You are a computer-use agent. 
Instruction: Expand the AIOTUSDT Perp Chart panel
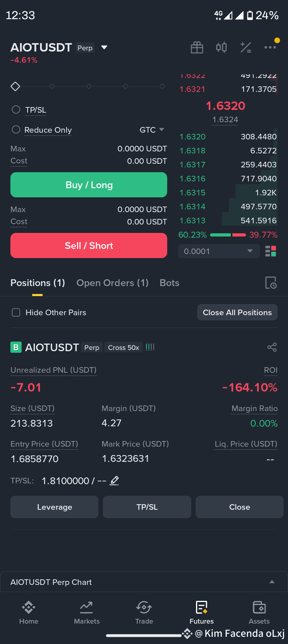(144, 582)
